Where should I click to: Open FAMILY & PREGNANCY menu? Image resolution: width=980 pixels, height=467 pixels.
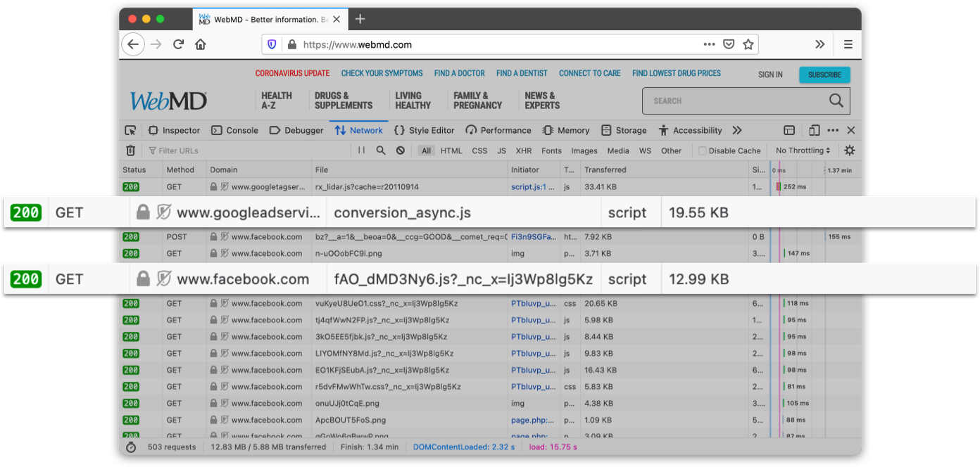(x=477, y=101)
